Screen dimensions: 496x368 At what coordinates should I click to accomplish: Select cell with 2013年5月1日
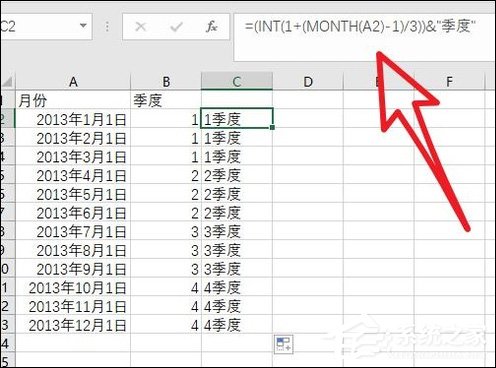73,194
